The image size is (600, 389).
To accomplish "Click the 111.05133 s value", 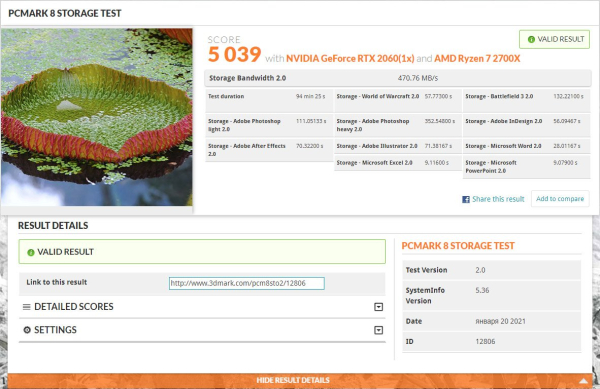I will [311, 121].
